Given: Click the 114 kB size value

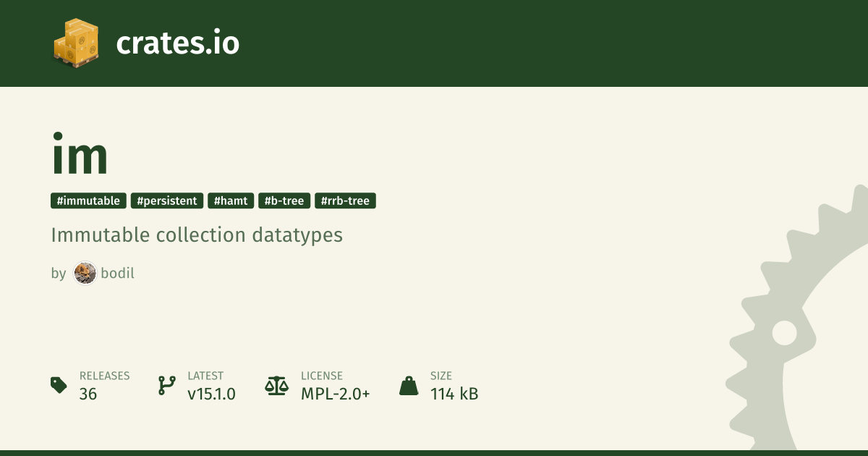Looking at the screenshot, I should pyautogui.click(x=454, y=394).
